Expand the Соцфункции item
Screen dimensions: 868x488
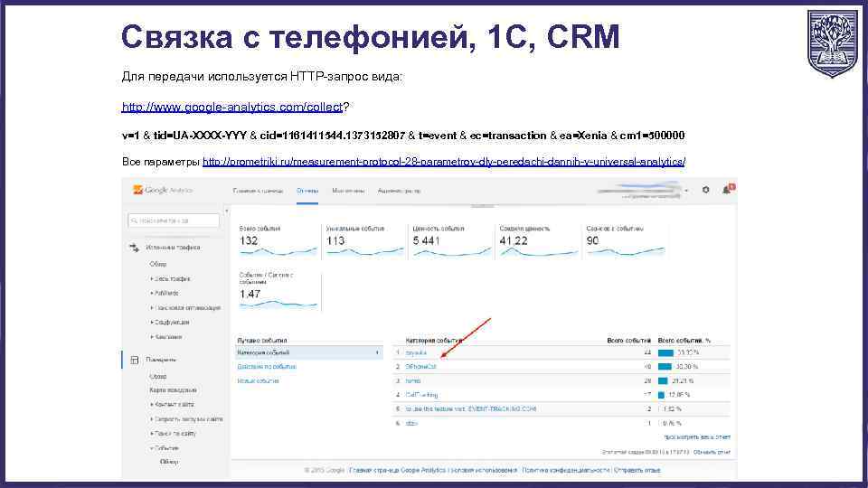(170, 322)
